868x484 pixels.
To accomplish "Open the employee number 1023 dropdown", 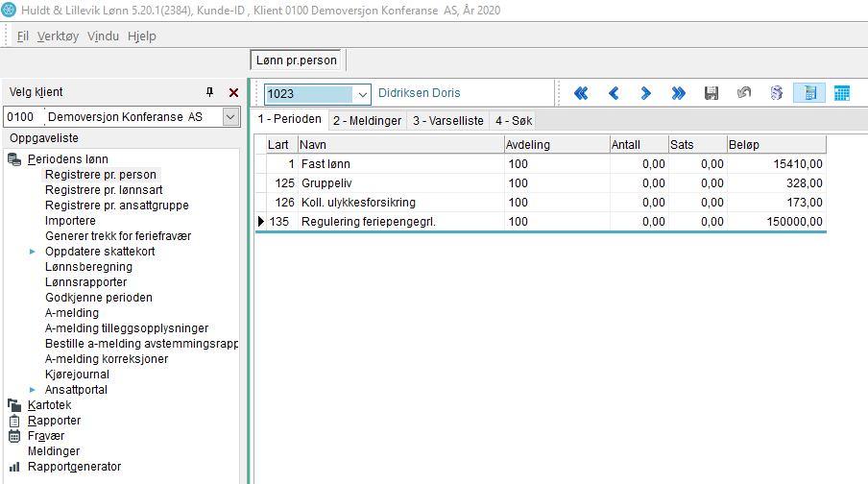I will [x=362, y=94].
